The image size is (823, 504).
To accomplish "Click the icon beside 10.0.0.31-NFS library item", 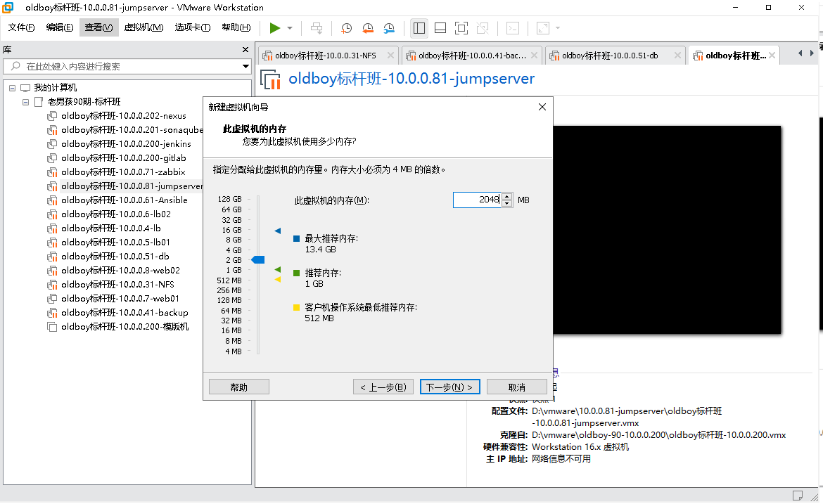I will point(52,285).
